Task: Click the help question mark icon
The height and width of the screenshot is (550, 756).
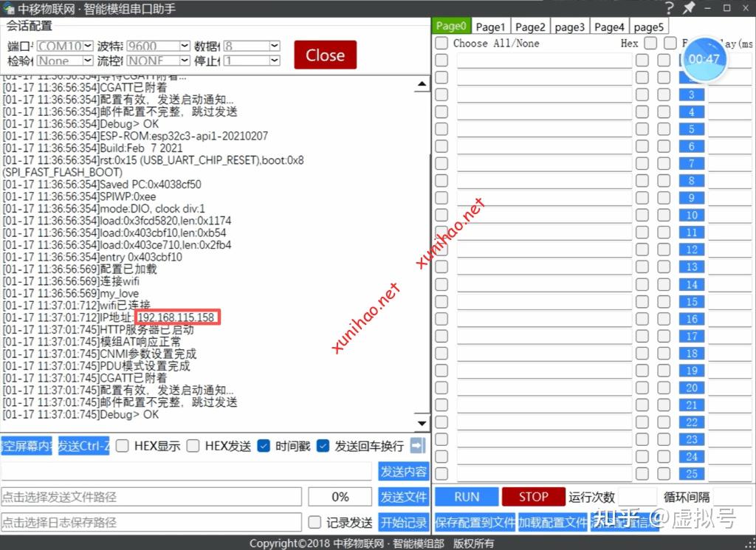Action: click(670, 8)
